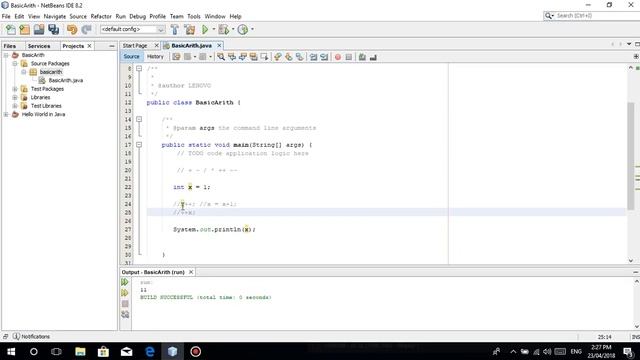Expand the Hello World in Java project

click(x=6, y=114)
